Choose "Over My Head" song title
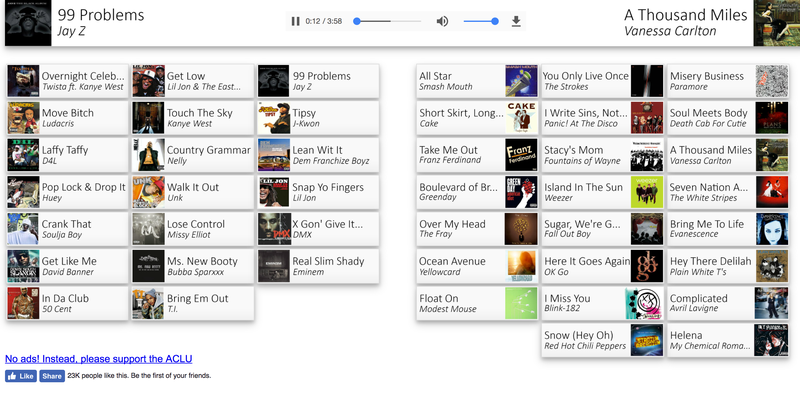The height and width of the screenshot is (406, 800). (x=452, y=224)
